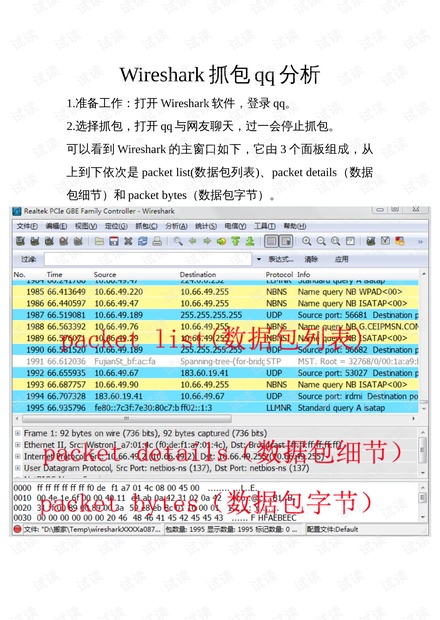
Task: Click into the 过滤 filter input field
Action: click(x=148, y=259)
